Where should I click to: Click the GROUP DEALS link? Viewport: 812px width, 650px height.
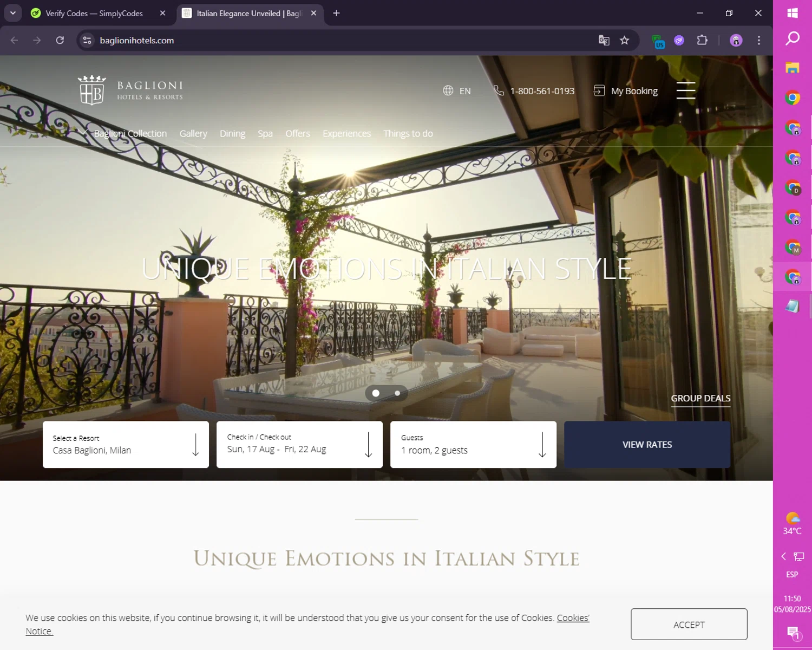tap(700, 398)
